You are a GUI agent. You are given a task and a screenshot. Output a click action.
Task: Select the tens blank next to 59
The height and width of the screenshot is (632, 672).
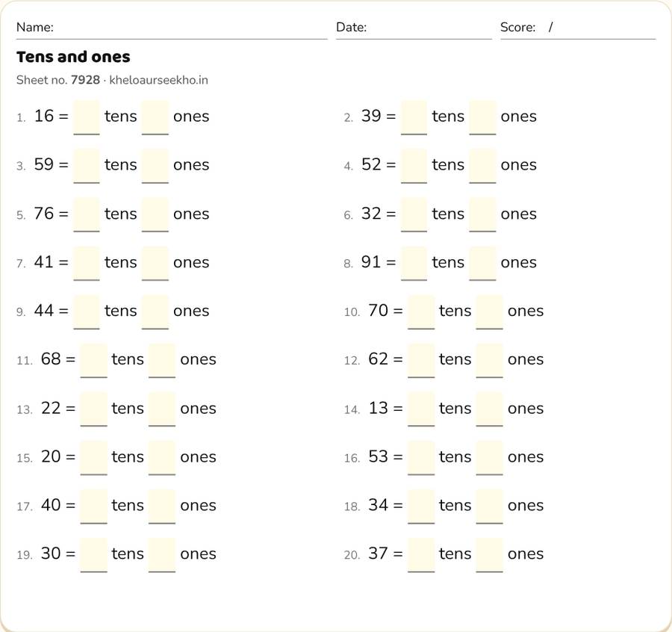coord(87,166)
